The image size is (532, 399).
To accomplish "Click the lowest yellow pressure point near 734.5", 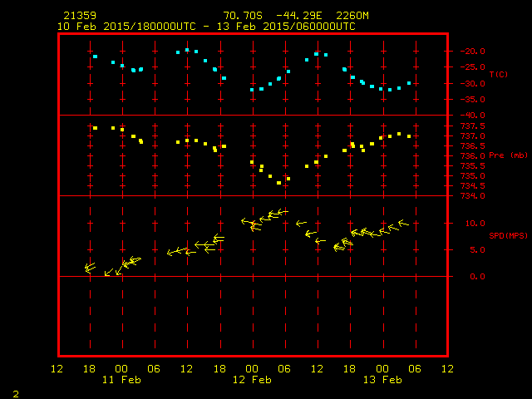I will coord(279,183).
